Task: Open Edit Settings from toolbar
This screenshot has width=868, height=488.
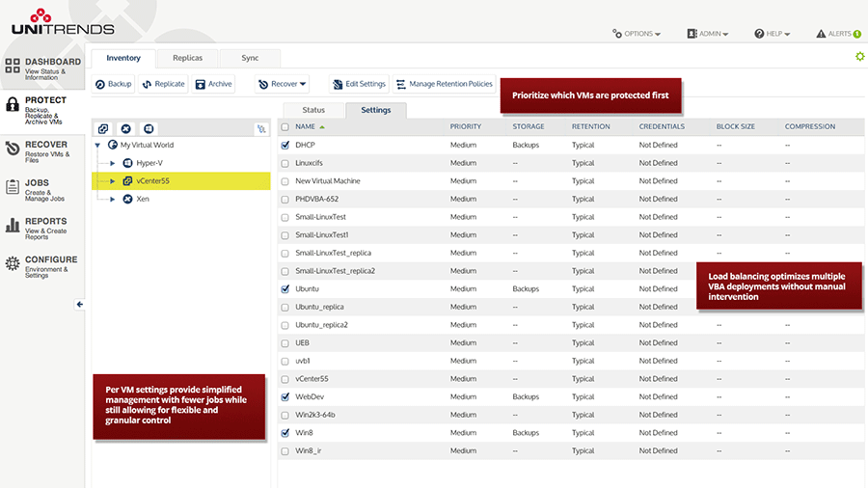Action: pos(360,84)
